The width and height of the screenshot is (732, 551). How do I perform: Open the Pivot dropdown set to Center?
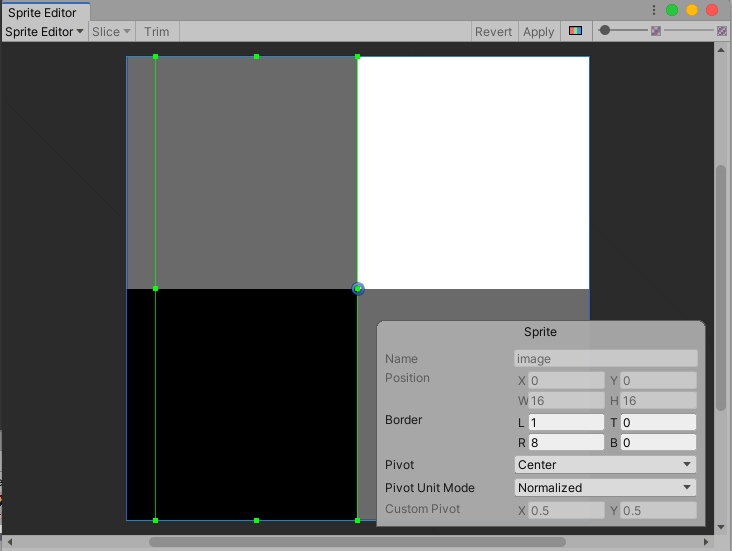point(605,465)
